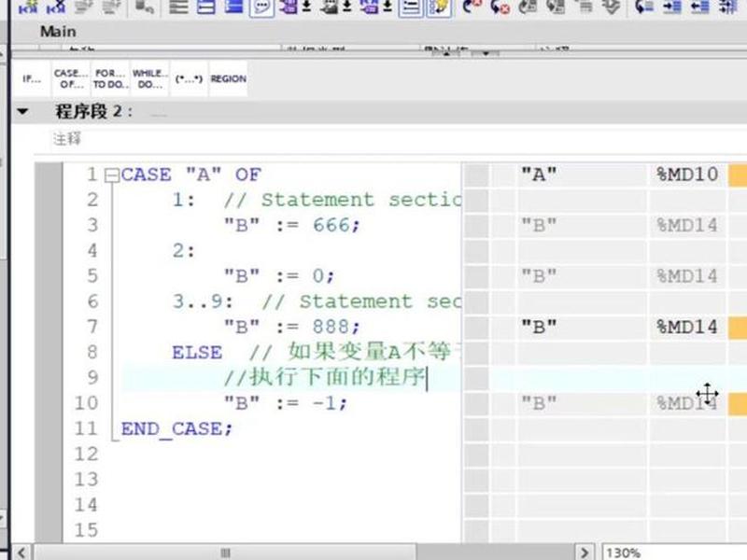Screen dimensions: 747x560
Task: Insert a CASE OF statement template
Action: pyautogui.click(x=71, y=79)
